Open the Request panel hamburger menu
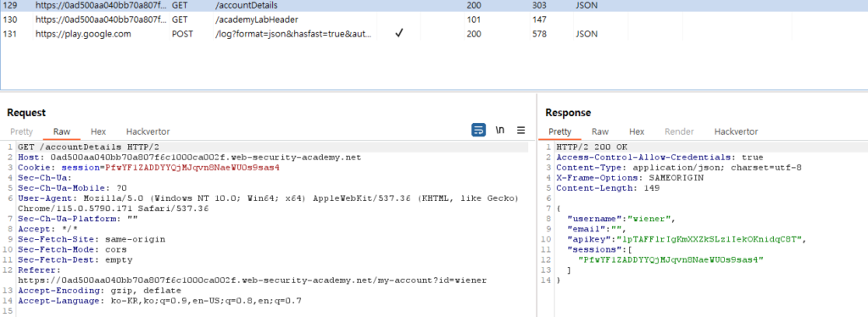 click(x=521, y=130)
